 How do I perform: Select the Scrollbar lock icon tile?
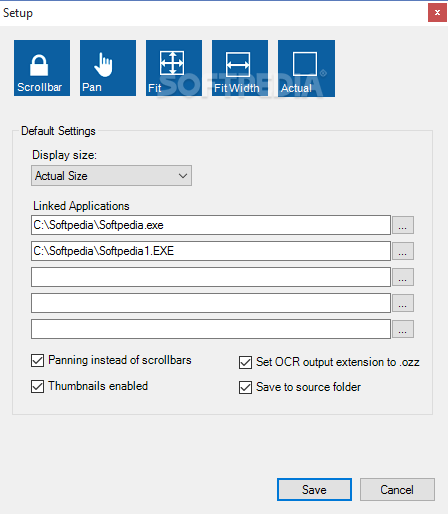point(42,68)
